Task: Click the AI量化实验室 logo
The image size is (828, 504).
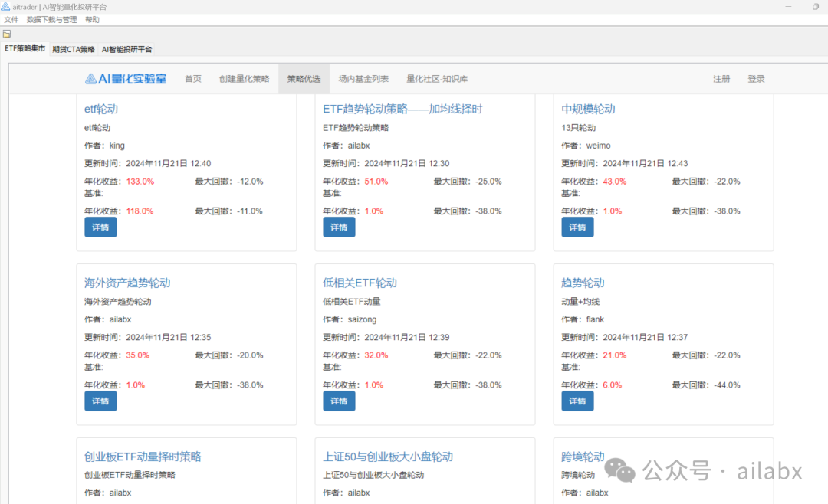Action: 126,79
